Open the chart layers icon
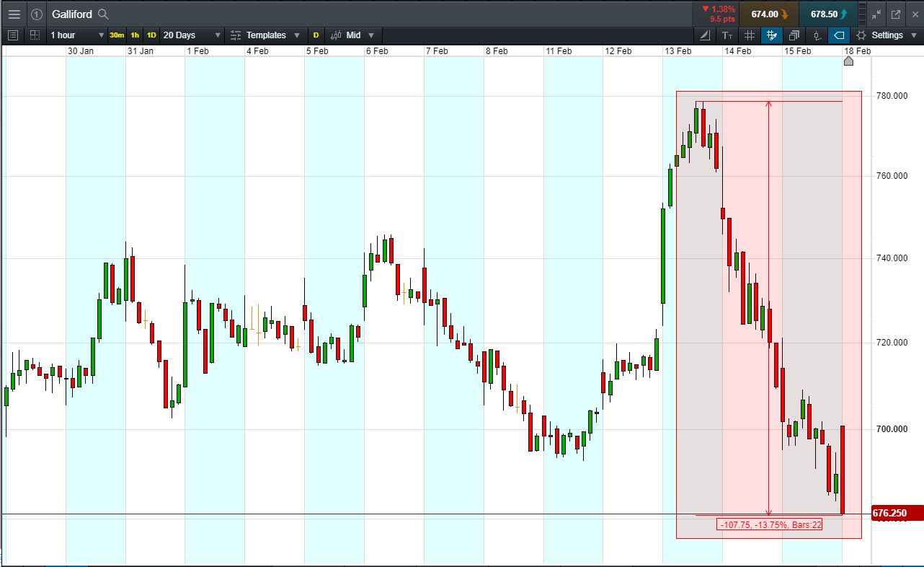 coord(794,35)
